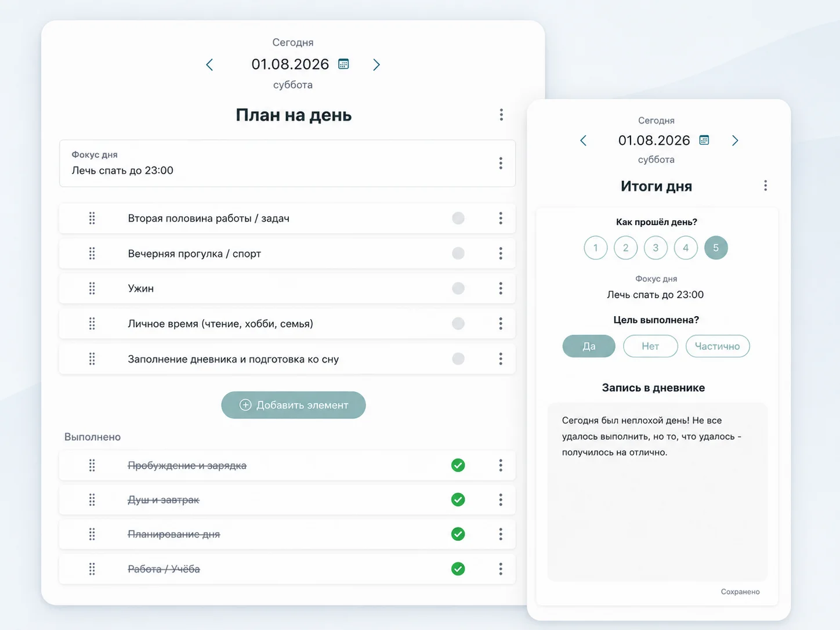Open the calendar icon in the day summary card

[704, 140]
